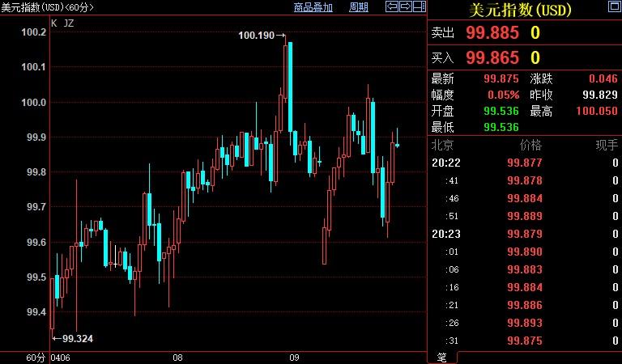Click the 美元指数(USD)<60分> chart title
Screen dimensions: 622x364
(x=47, y=7)
